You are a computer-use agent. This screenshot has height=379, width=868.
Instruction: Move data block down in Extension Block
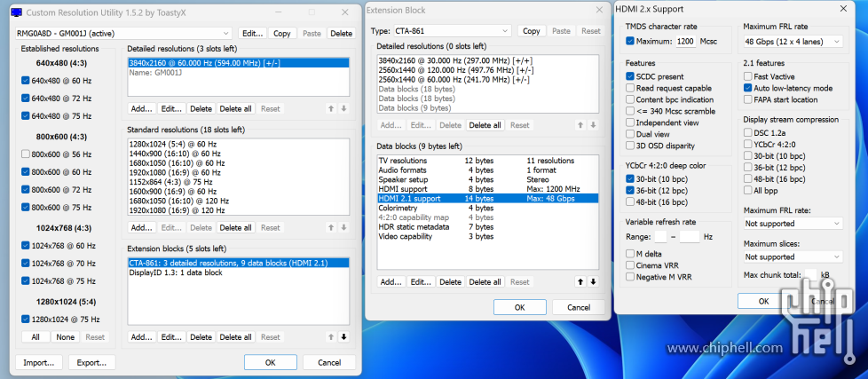point(594,281)
